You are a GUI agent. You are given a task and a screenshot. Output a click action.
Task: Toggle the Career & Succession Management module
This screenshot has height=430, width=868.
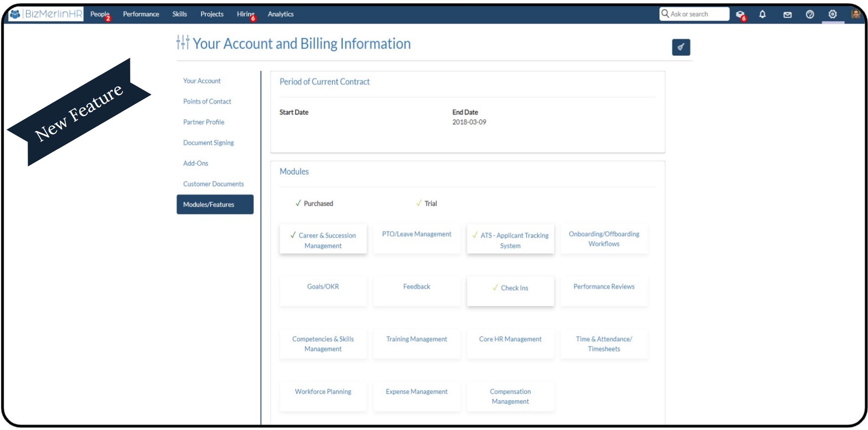click(x=323, y=240)
